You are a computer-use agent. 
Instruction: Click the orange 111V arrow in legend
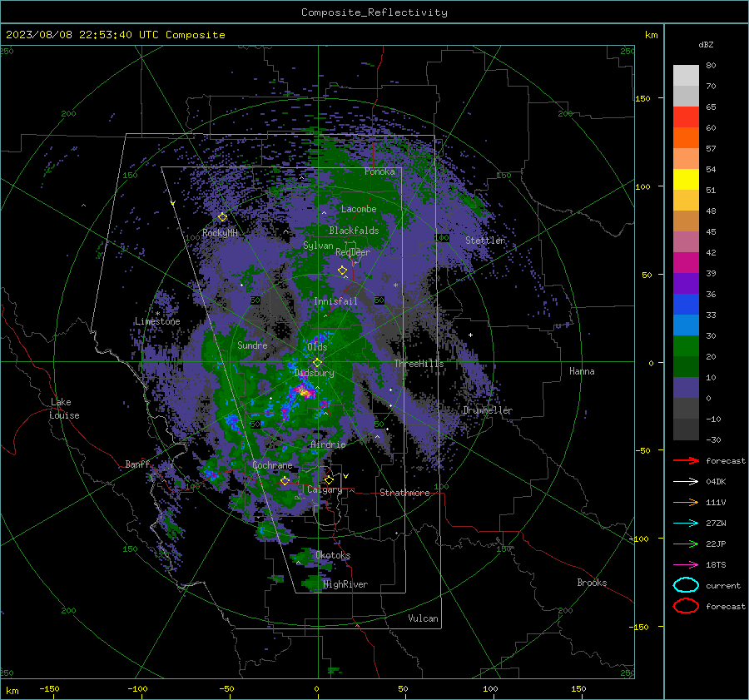[x=686, y=502]
